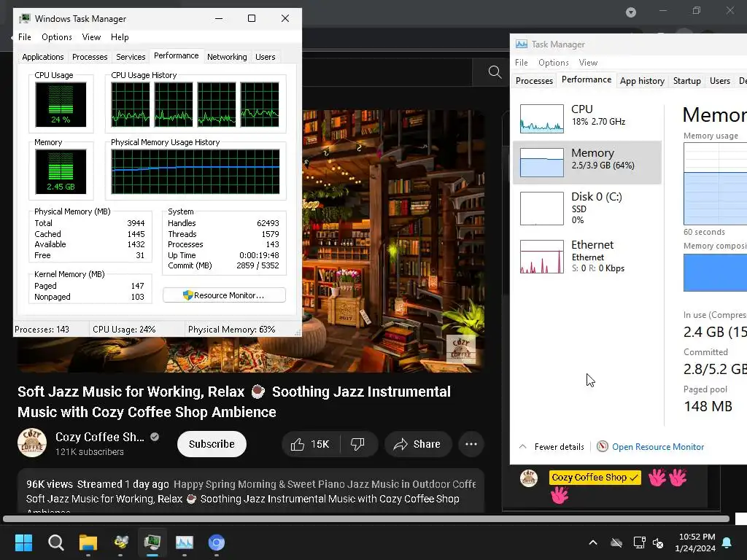
Task: Activate the new Task Manager taskbar icon
Action: coord(185,542)
